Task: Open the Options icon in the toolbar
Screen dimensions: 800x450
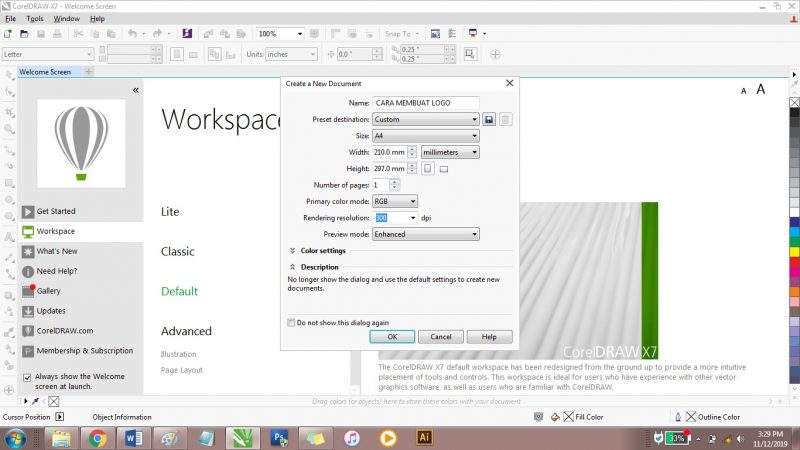Action: 452,34
